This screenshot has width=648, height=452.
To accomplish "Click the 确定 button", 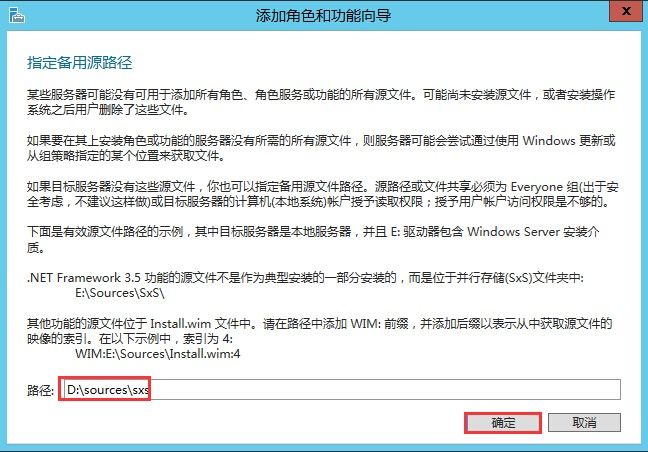I will (503, 423).
